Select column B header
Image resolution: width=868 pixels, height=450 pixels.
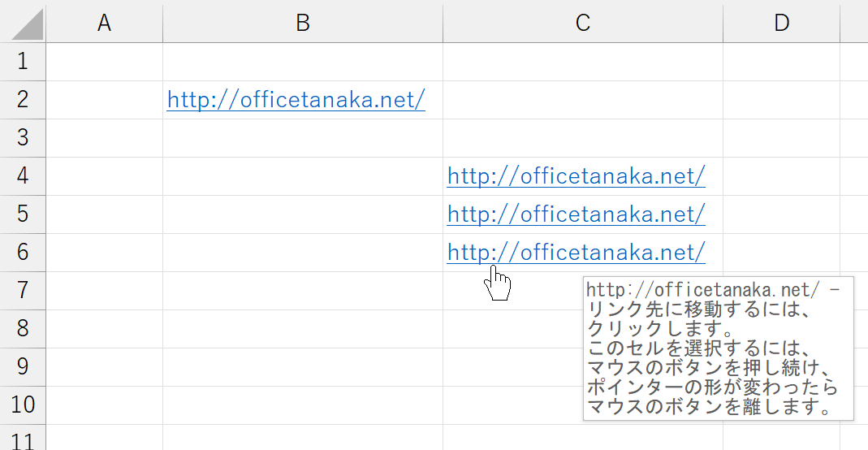(303, 24)
